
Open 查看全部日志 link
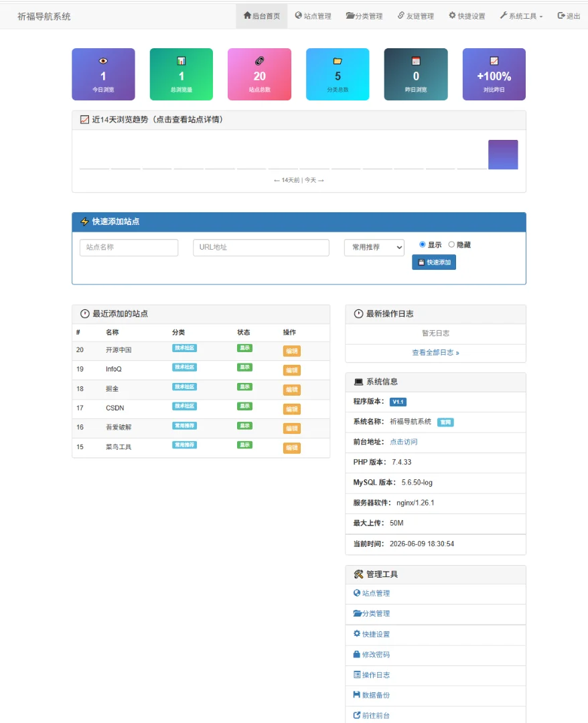[435, 353]
